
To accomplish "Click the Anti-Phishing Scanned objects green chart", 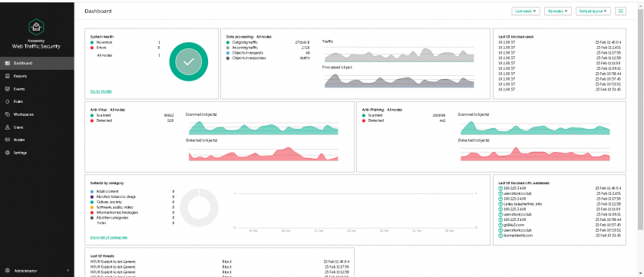I will 535,127.
